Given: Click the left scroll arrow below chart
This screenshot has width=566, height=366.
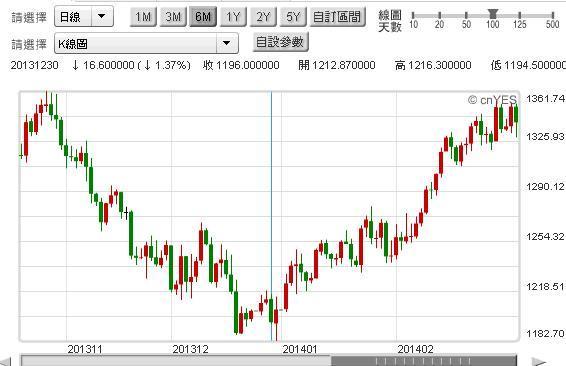Looking at the screenshot, I should (5, 362).
